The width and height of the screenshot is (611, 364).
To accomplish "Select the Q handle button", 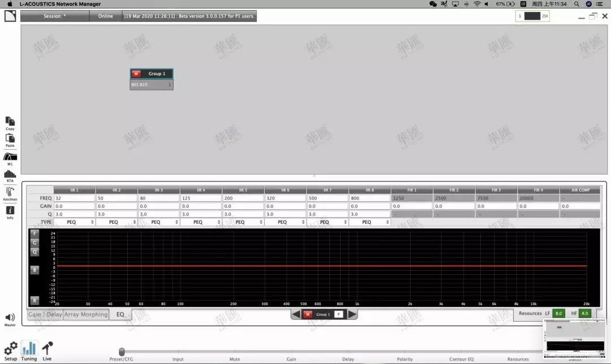I will coord(35,252).
